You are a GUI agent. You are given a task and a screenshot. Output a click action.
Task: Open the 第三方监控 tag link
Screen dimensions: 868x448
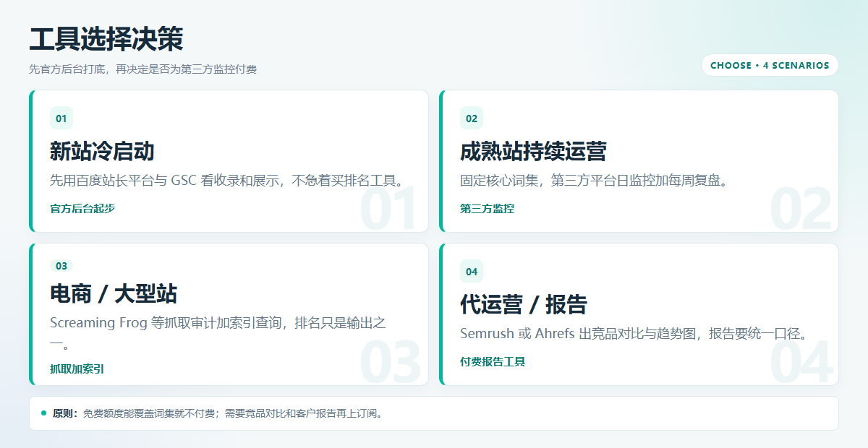(487, 209)
